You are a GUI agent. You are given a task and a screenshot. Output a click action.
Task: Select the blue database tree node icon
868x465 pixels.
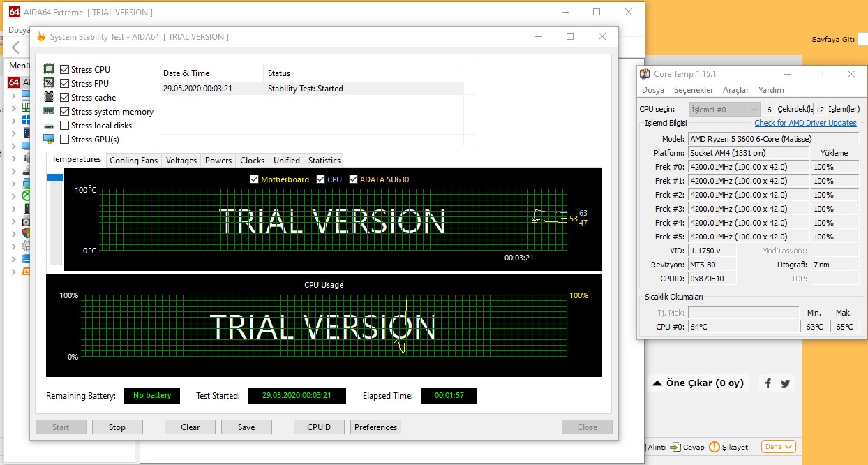coord(27,258)
